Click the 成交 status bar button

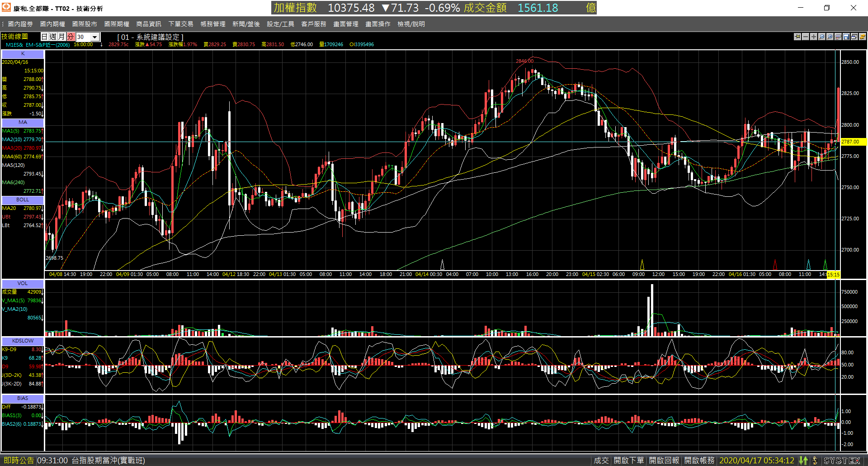[601, 461]
